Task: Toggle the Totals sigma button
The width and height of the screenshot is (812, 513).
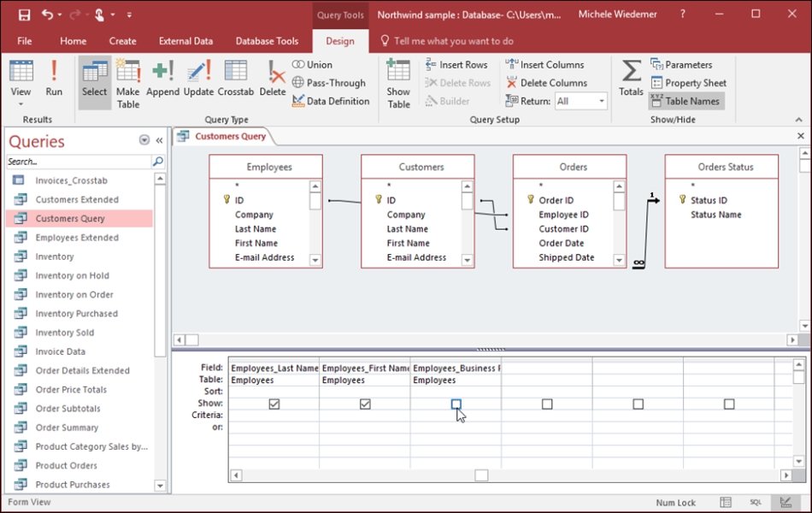Action: pos(631,79)
